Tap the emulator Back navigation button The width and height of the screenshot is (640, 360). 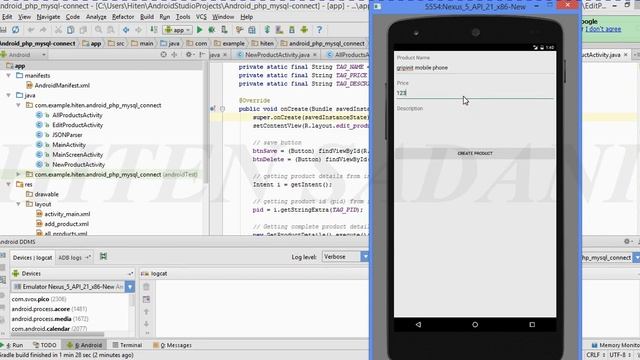click(x=418, y=324)
